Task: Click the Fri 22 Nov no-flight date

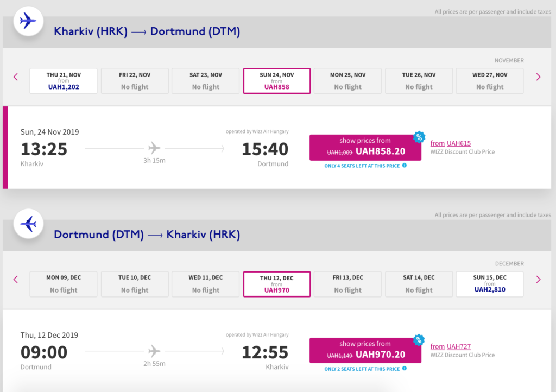Action: (x=135, y=81)
